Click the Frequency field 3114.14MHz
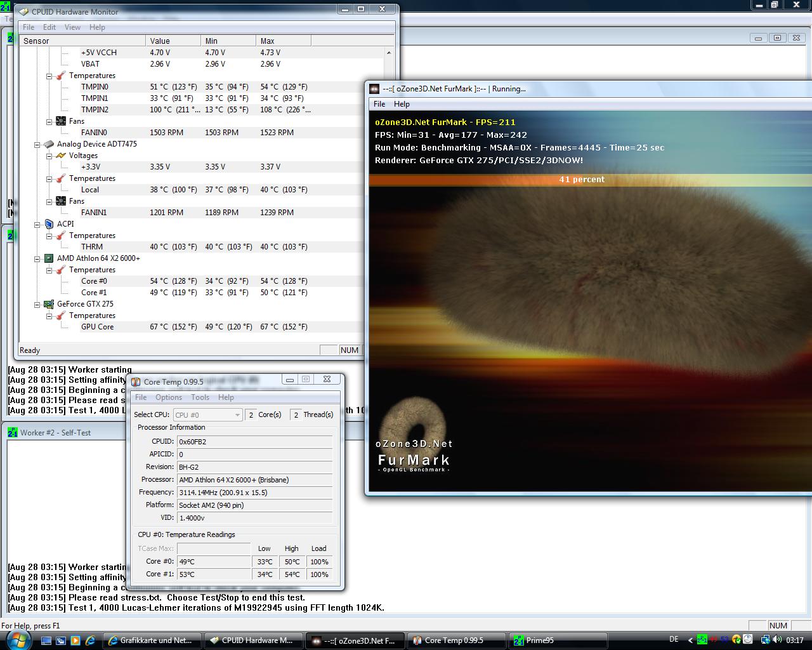Image resolution: width=812 pixels, height=650 pixels. point(254,493)
